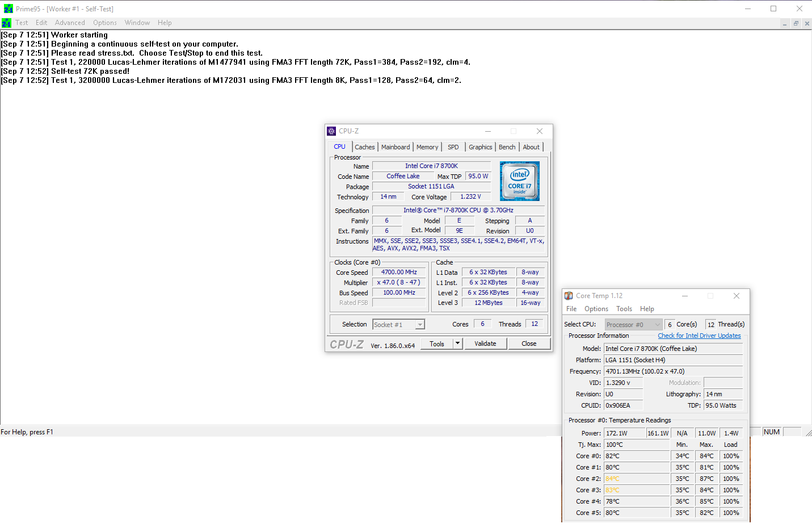Click the Model field in Core Temp

pyautogui.click(x=674, y=349)
